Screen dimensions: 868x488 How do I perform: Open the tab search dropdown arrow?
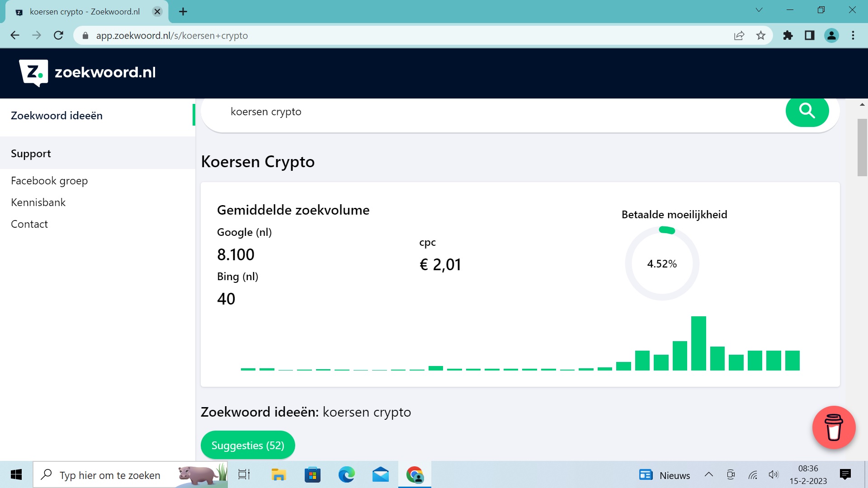(759, 10)
